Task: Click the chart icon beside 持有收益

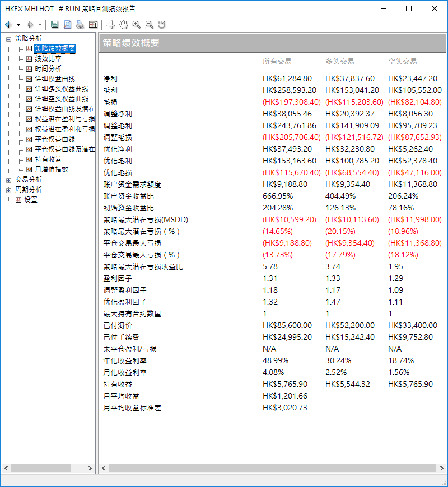Action: [29, 160]
